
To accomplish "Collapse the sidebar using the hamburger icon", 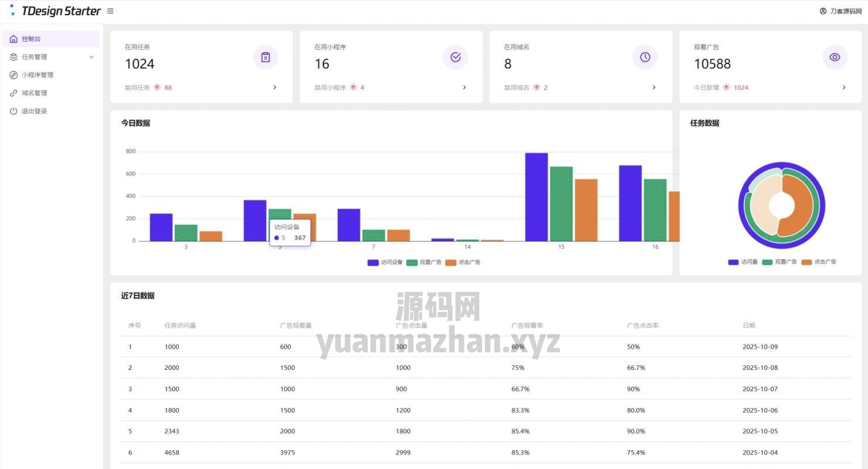I will pos(110,10).
